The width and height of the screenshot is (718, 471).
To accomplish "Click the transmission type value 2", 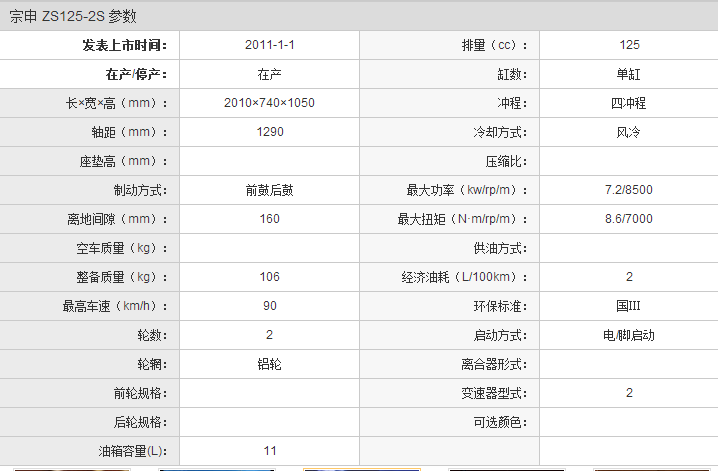I will tap(629, 393).
